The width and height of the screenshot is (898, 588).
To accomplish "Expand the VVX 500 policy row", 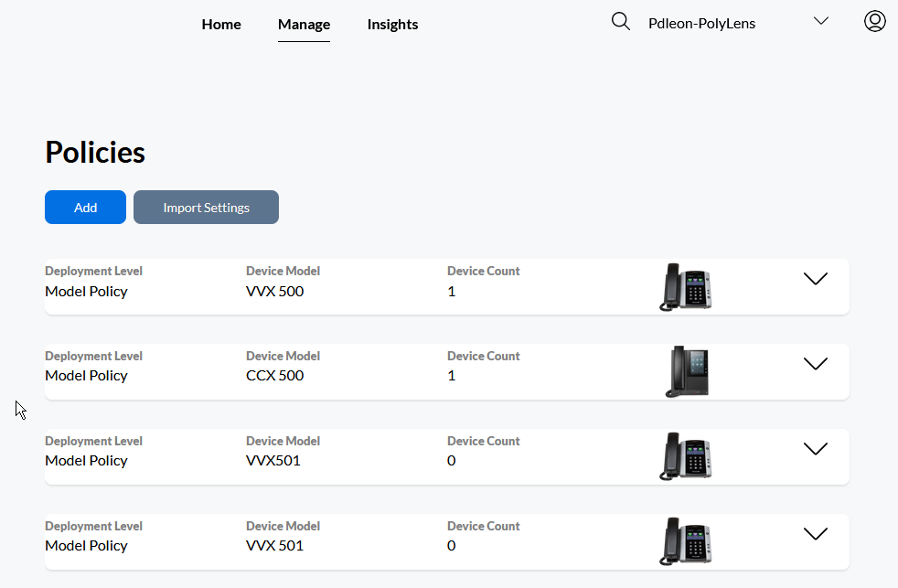I will point(815,279).
